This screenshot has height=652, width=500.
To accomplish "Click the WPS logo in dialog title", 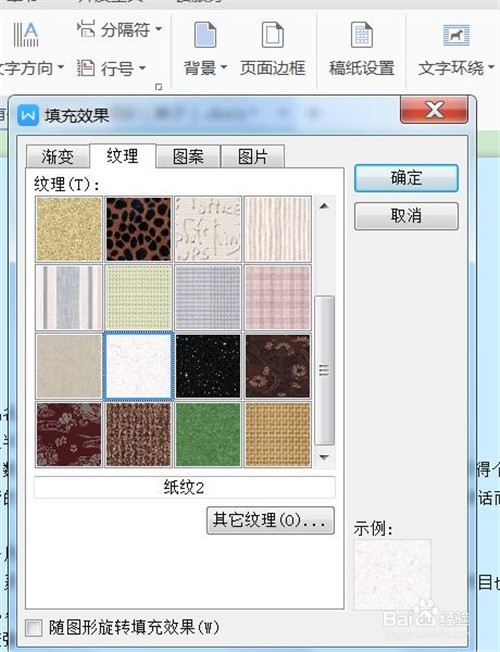I will (28, 115).
